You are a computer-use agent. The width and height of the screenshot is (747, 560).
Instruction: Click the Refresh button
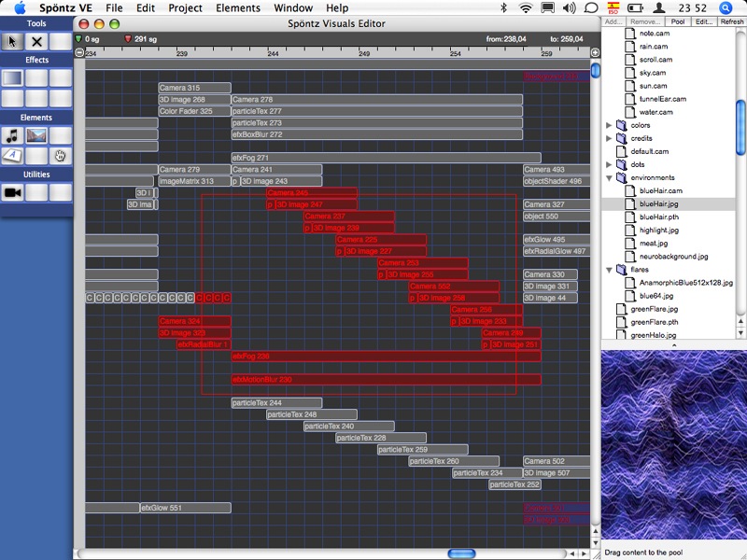click(731, 21)
